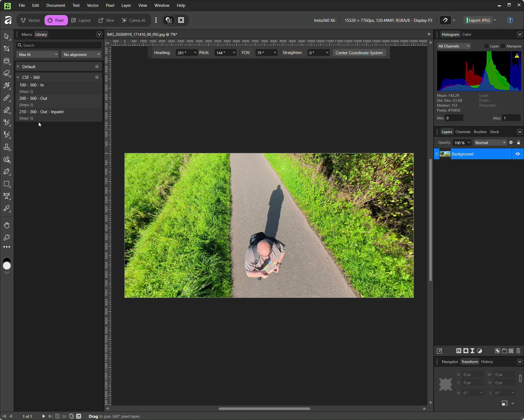Select the marquee selection tool

coord(7,61)
